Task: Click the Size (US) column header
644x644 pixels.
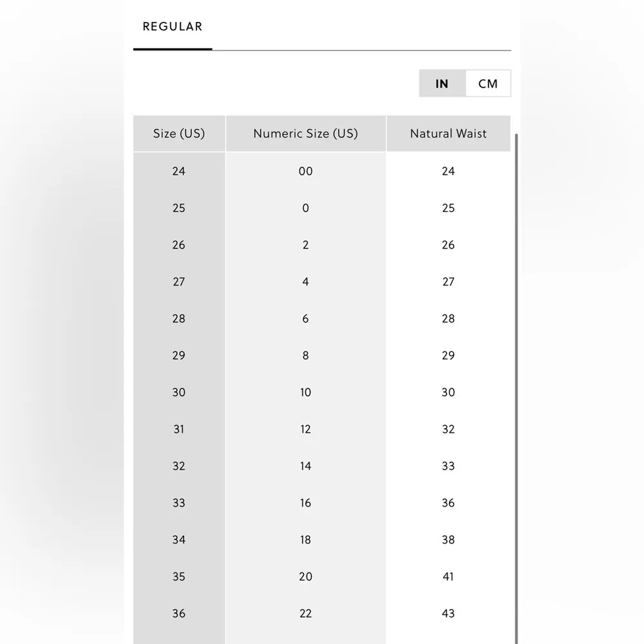Action: [x=179, y=134]
